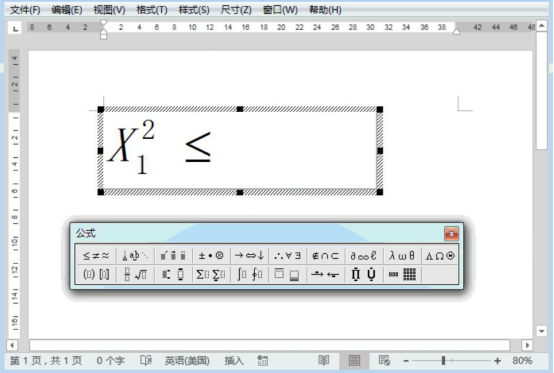The image size is (554, 373).
Task: Click the superscript 2 in equation
Action: point(148,130)
